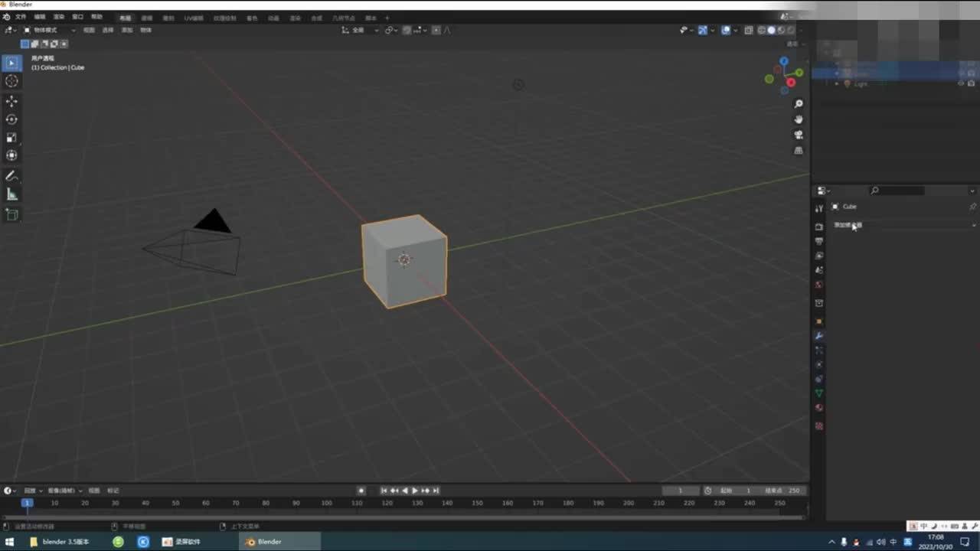Viewport: 980px width, 551px height.
Task: Expand the transform orientation dropdown showing 全局
Action: [x=358, y=30]
